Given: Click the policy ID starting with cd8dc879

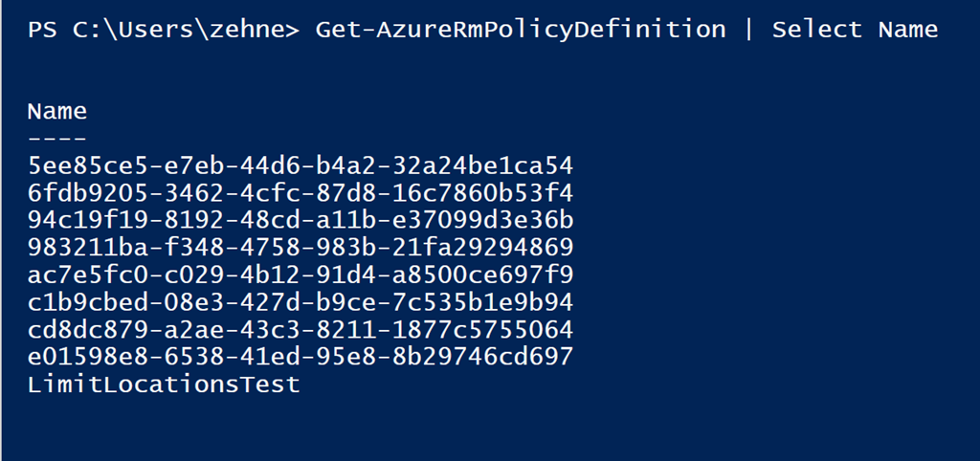Looking at the screenshot, I should click(301, 331).
